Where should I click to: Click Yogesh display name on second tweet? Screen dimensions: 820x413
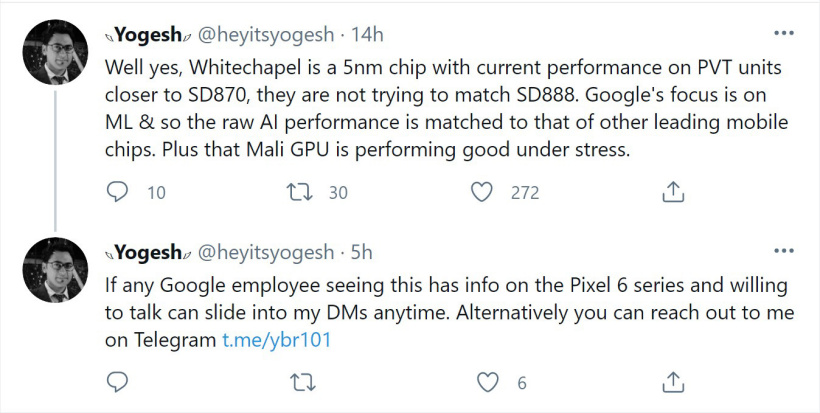click(146, 251)
